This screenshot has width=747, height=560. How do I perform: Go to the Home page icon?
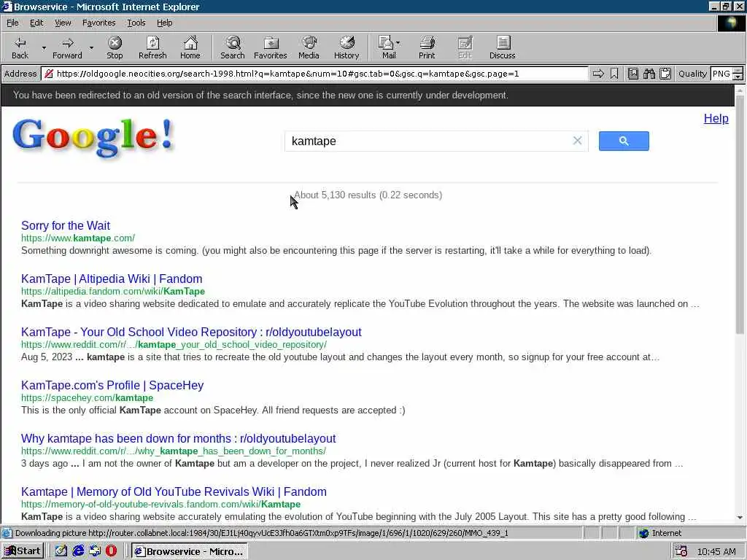(190, 47)
